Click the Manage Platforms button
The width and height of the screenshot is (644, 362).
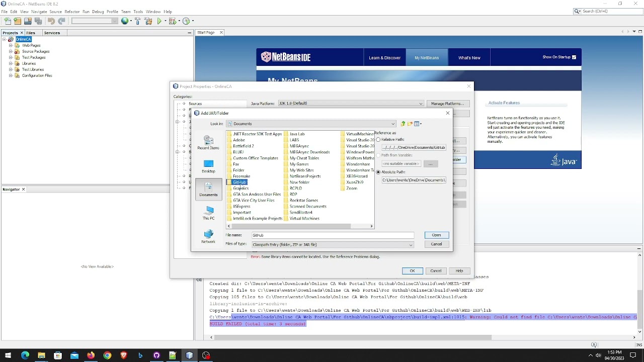tap(447, 104)
